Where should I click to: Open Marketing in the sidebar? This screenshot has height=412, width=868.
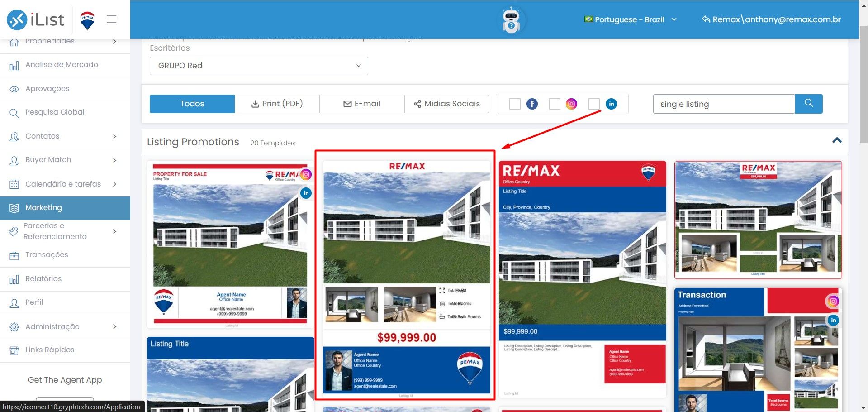65,208
